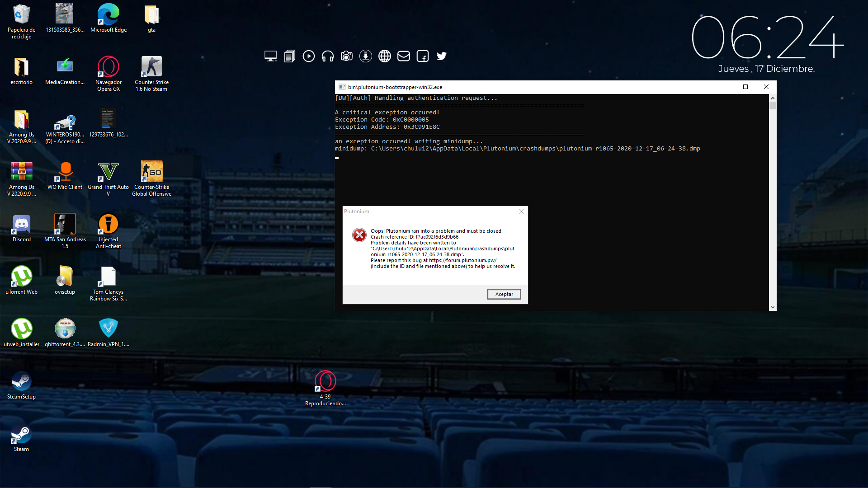The image size is (868, 488).
Task: Select the Among Us WinRAR archive
Action: [21, 178]
